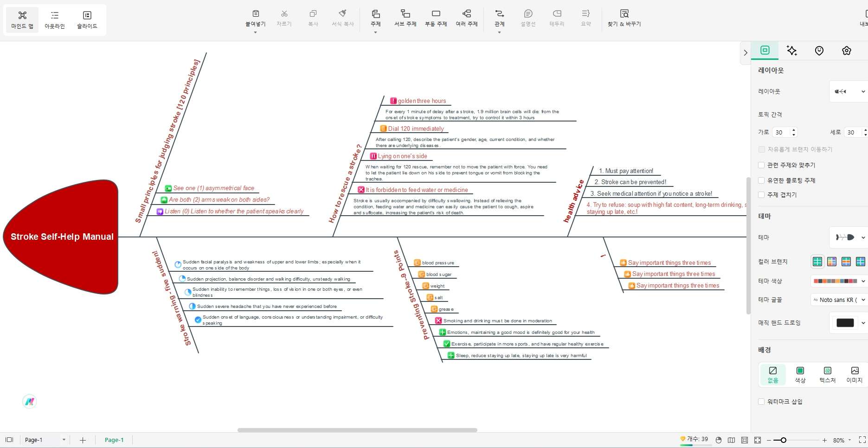Click the 복사 copy icon

click(313, 14)
